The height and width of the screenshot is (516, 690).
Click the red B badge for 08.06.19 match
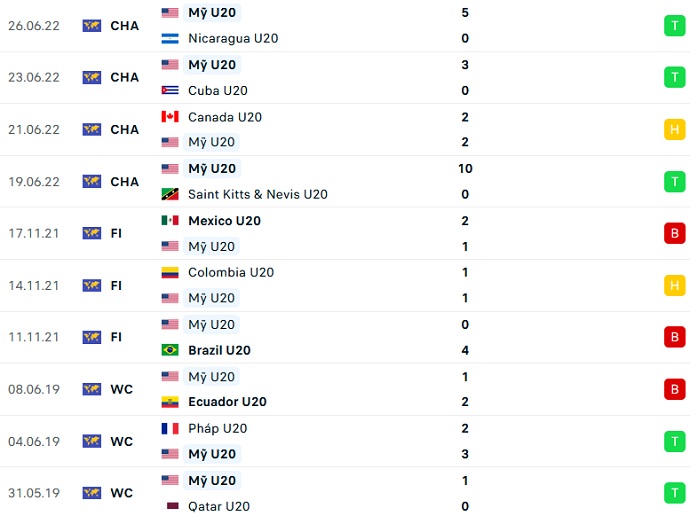(674, 389)
